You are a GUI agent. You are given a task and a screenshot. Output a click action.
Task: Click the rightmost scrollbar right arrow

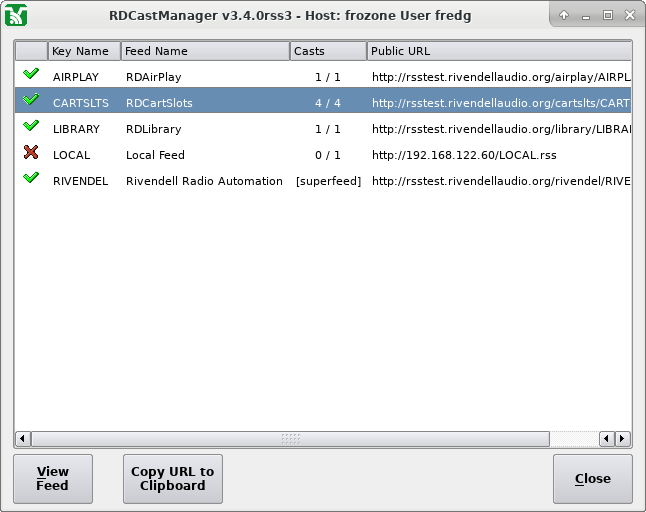pos(623,439)
